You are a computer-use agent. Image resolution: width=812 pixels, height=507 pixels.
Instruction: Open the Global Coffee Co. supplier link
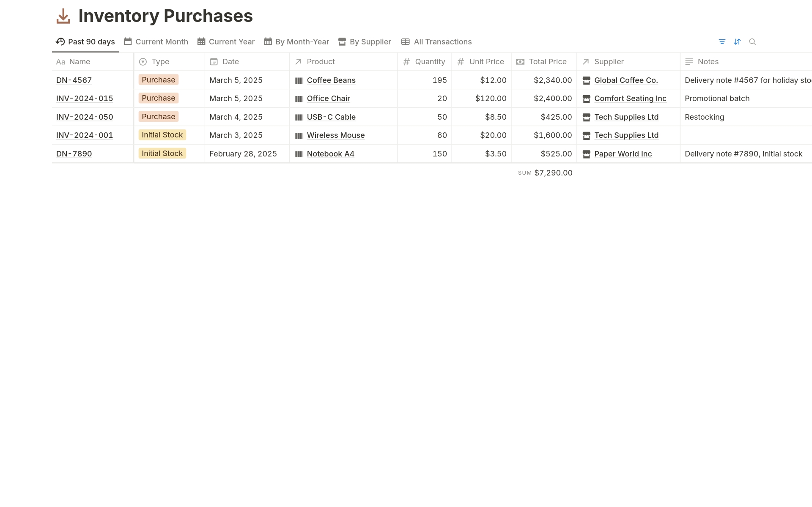tap(626, 80)
